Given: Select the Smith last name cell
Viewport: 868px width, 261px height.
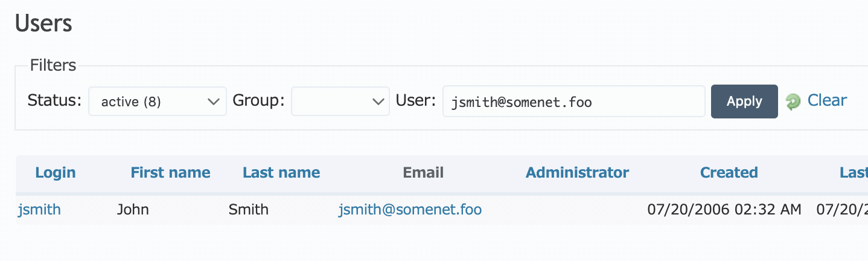Looking at the screenshot, I should tap(249, 210).
